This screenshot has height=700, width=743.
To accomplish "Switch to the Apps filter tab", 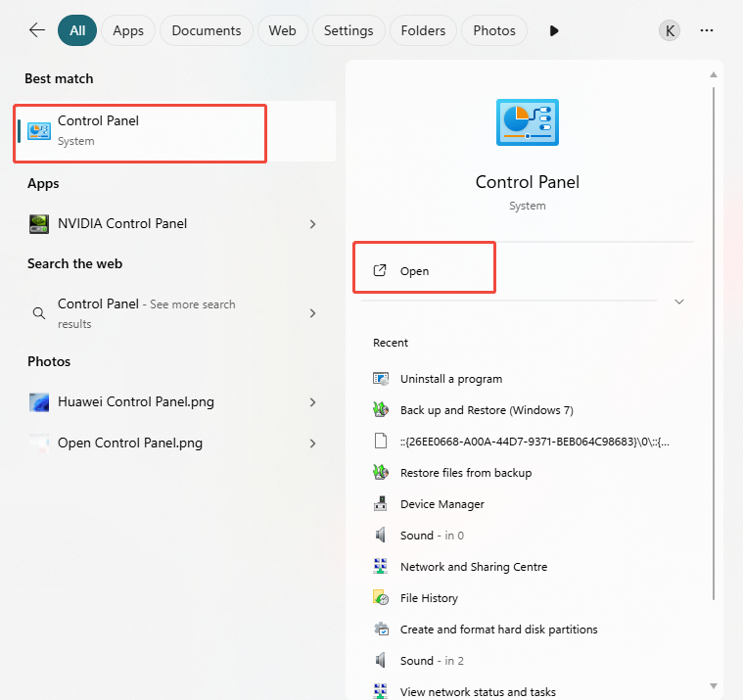I will (128, 30).
